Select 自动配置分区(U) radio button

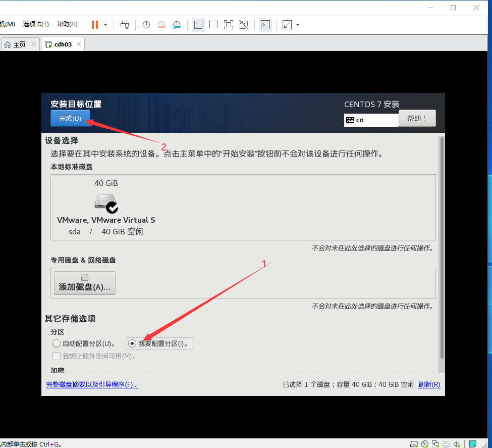57,343
